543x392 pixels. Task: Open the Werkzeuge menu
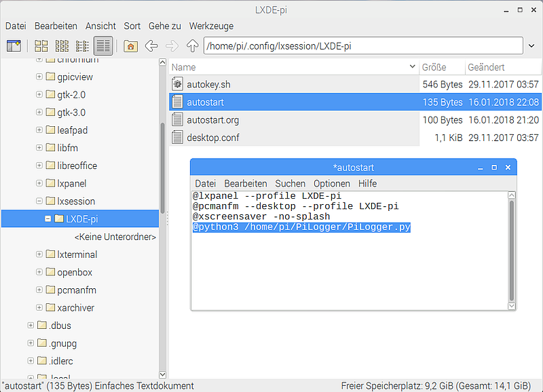(x=211, y=26)
